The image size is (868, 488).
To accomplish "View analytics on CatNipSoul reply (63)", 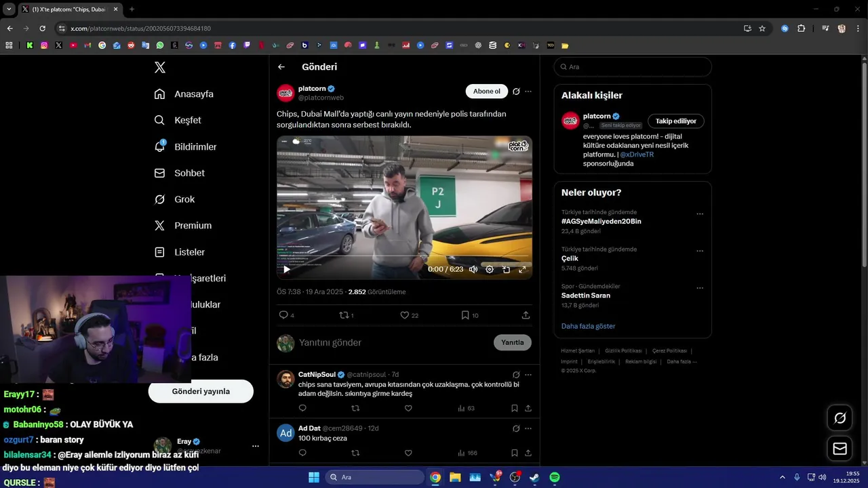I will coord(466,408).
